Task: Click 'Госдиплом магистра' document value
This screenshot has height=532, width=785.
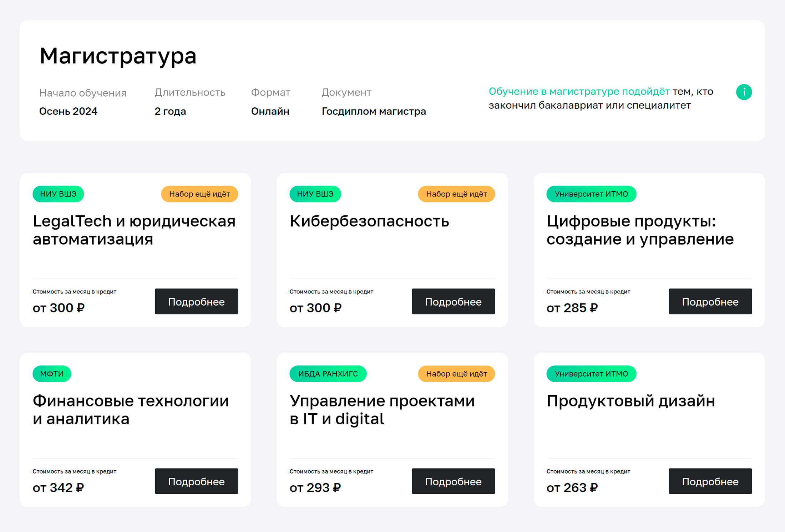Action: (x=374, y=111)
